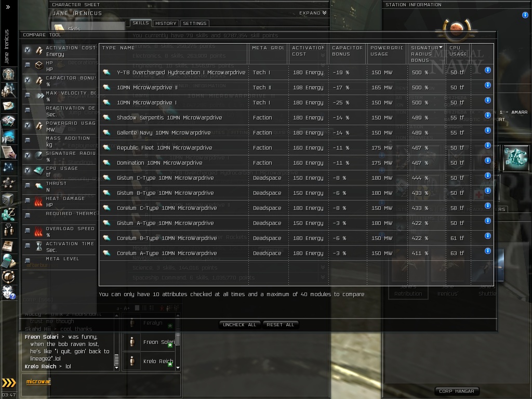
Task: Open the Market icon in the sidebar
Action: [8, 137]
